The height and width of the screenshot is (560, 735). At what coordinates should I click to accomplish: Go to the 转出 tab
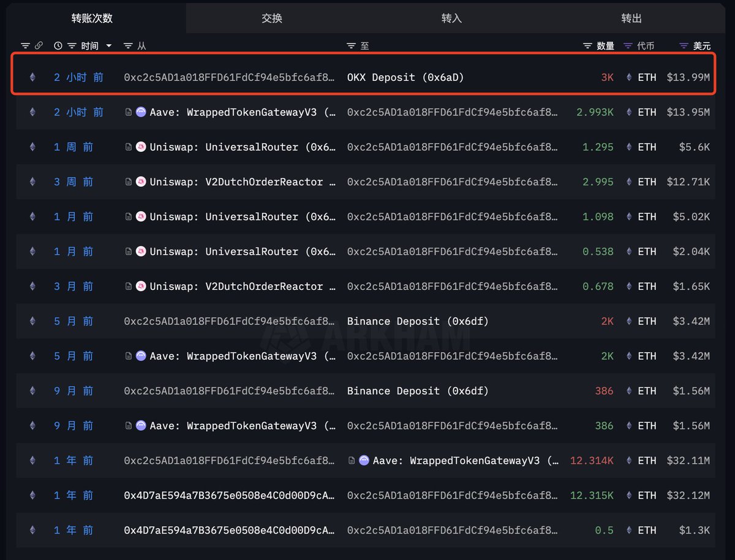(631, 18)
